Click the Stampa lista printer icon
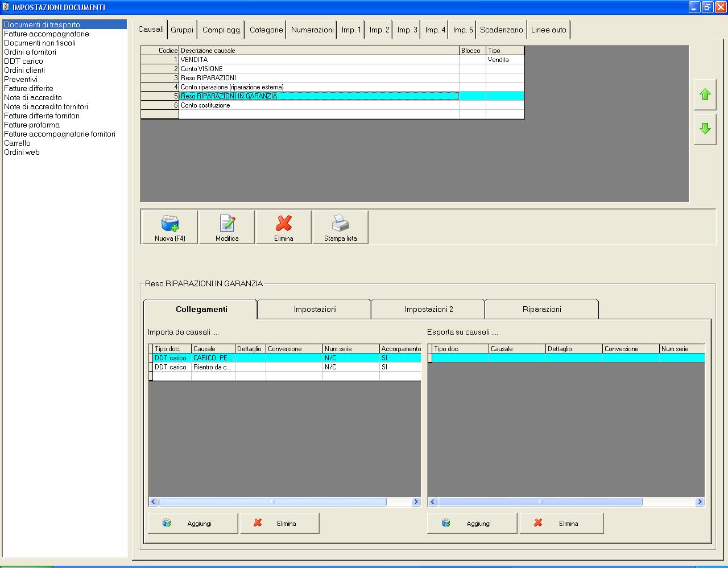This screenshot has height=568, width=728. tap(341, 227)
